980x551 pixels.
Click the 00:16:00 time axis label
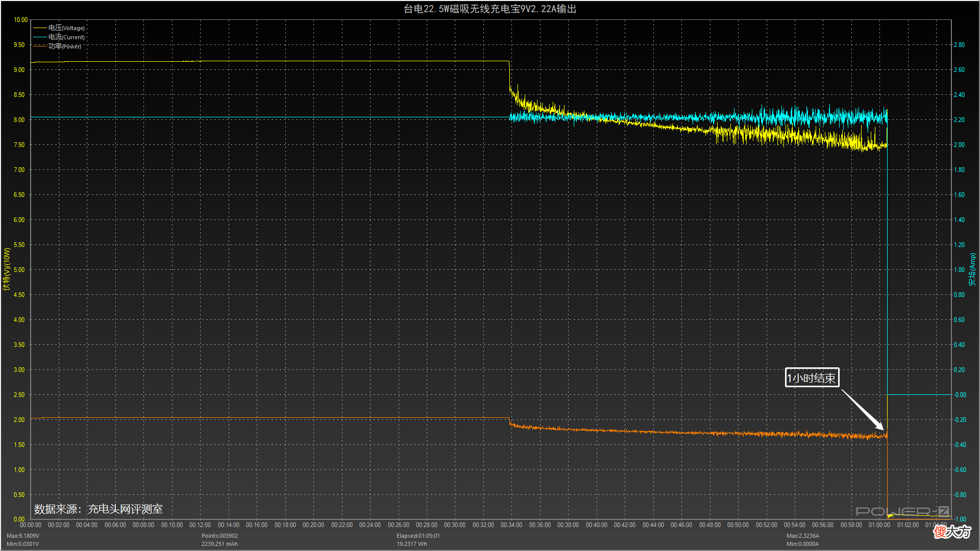pyautogui.click(x=257, y=525)
